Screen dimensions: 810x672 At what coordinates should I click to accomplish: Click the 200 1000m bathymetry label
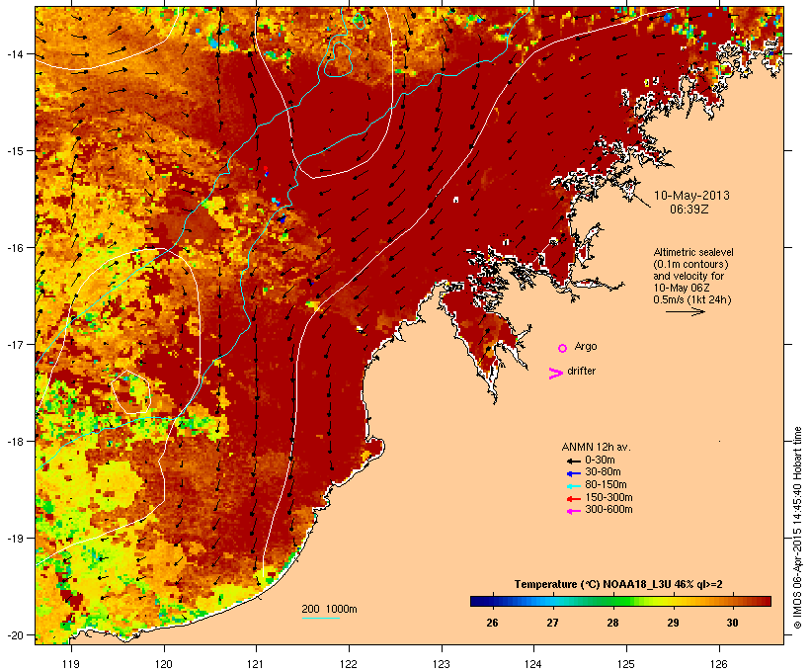pos(329,609)
